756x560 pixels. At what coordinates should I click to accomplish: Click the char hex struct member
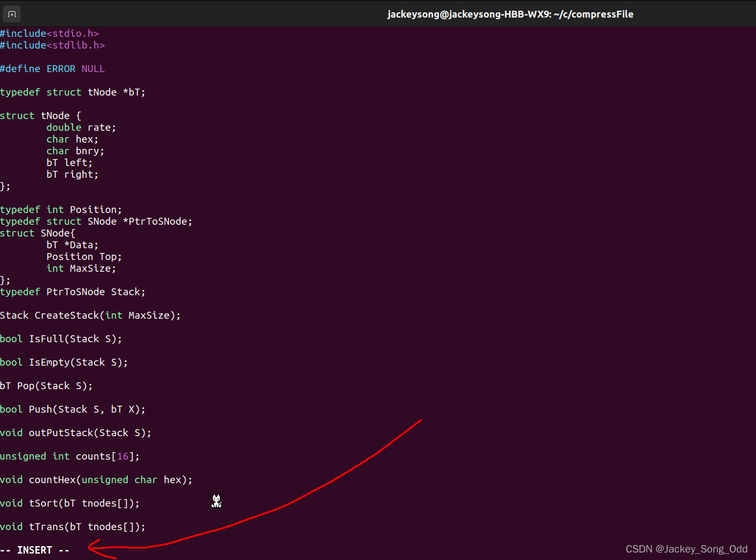tap(71, 139)
